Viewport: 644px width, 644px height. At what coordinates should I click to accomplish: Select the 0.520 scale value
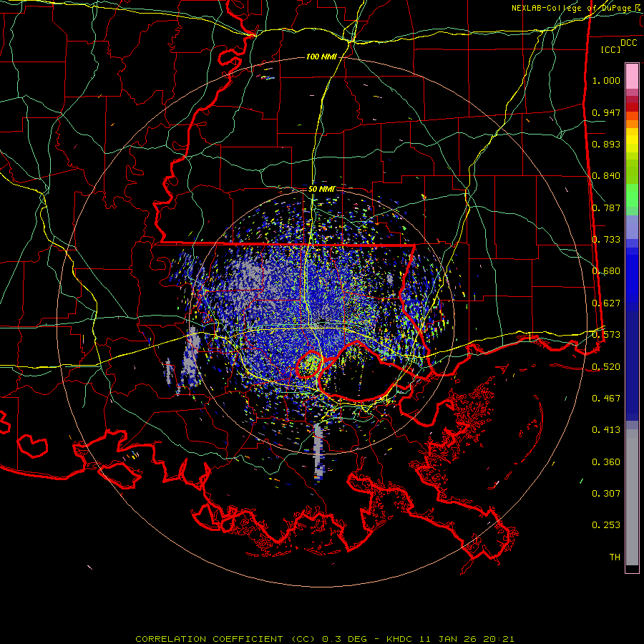click(606, 366)
